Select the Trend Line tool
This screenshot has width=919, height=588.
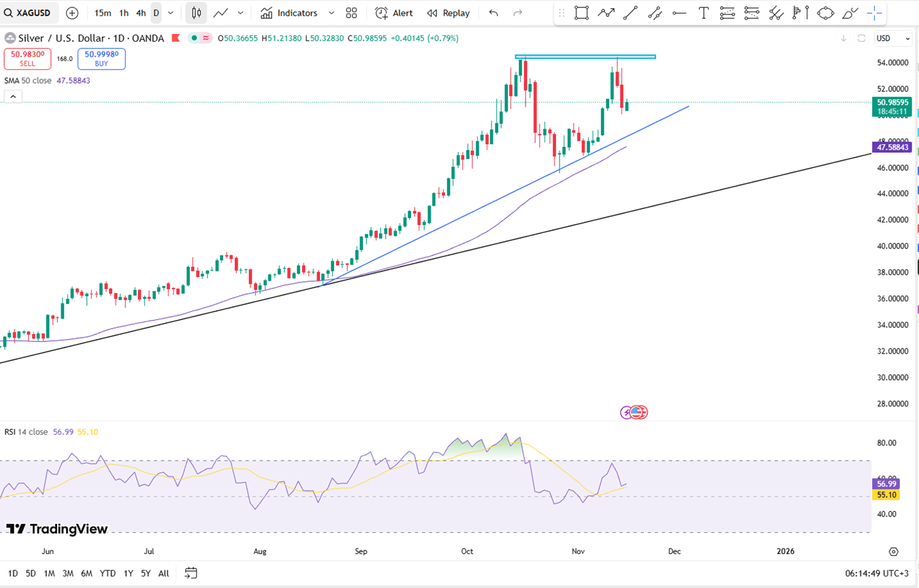click(630, 13)
